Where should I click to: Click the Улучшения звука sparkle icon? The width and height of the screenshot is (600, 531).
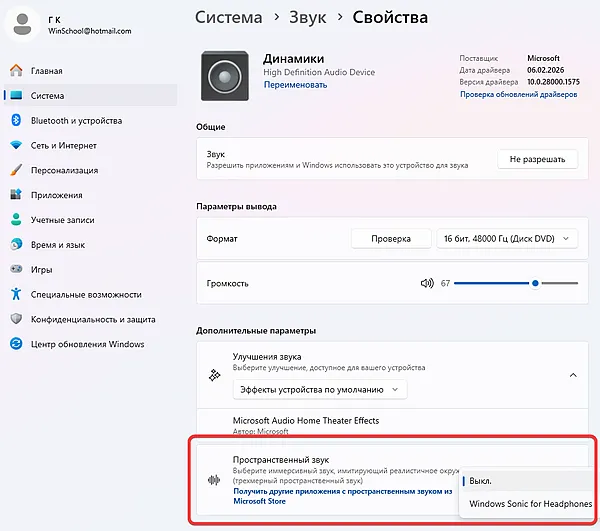pos(215,375)
